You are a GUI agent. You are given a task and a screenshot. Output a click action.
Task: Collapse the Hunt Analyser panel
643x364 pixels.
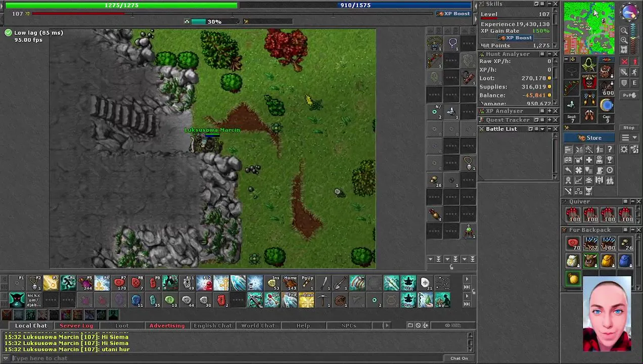[549, 54]
